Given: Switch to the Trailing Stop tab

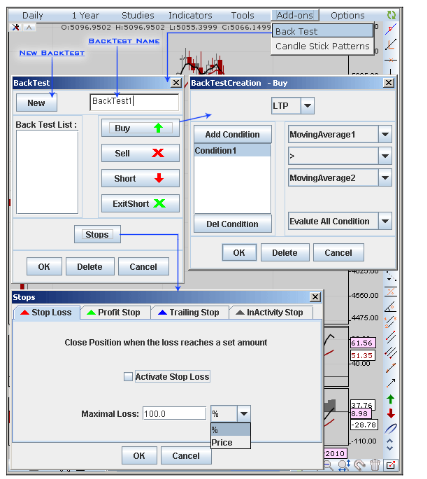Looking at the screenshot, I should [x=190, y=313].
